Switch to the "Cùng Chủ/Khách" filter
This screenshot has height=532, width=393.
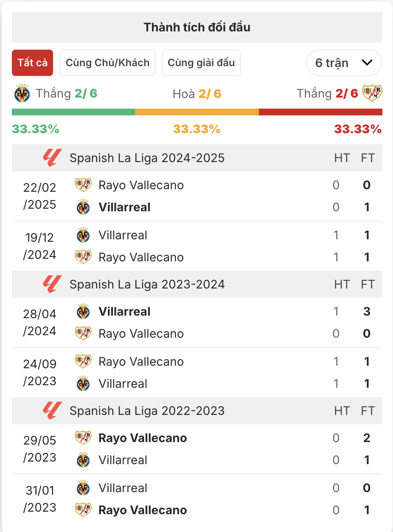[107, 63]
